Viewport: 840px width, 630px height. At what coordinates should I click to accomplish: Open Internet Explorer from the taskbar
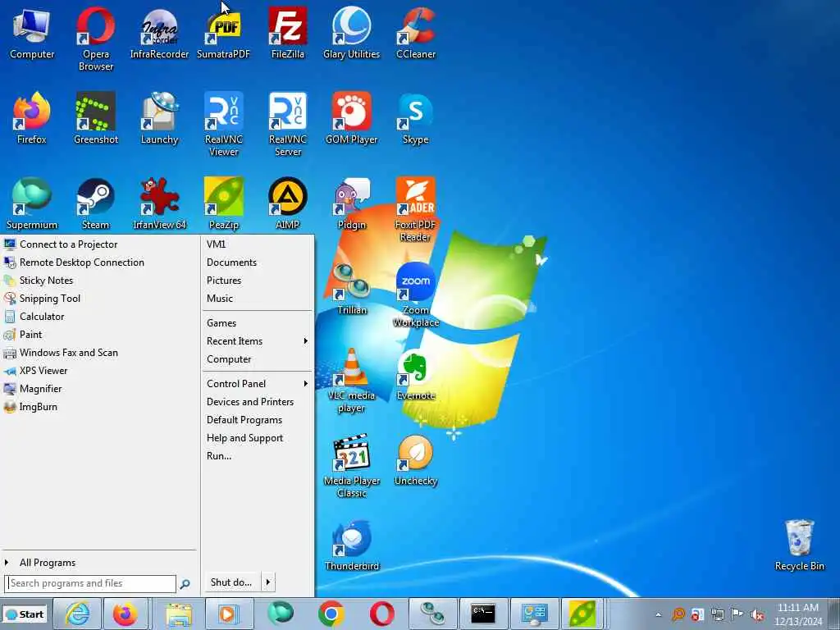(x=77, y=614)
